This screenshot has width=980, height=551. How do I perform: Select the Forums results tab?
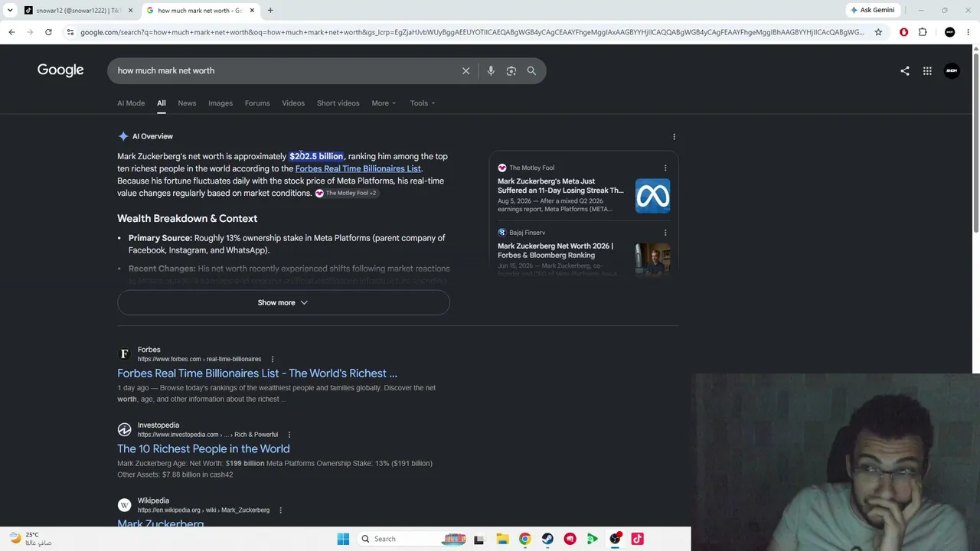tap(257, 103)
